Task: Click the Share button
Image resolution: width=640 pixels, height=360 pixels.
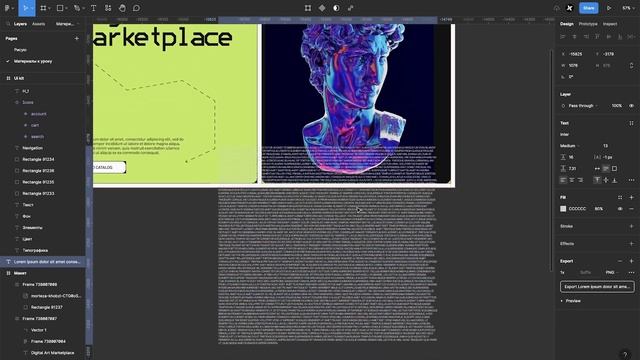Action: tap(589, 8)
